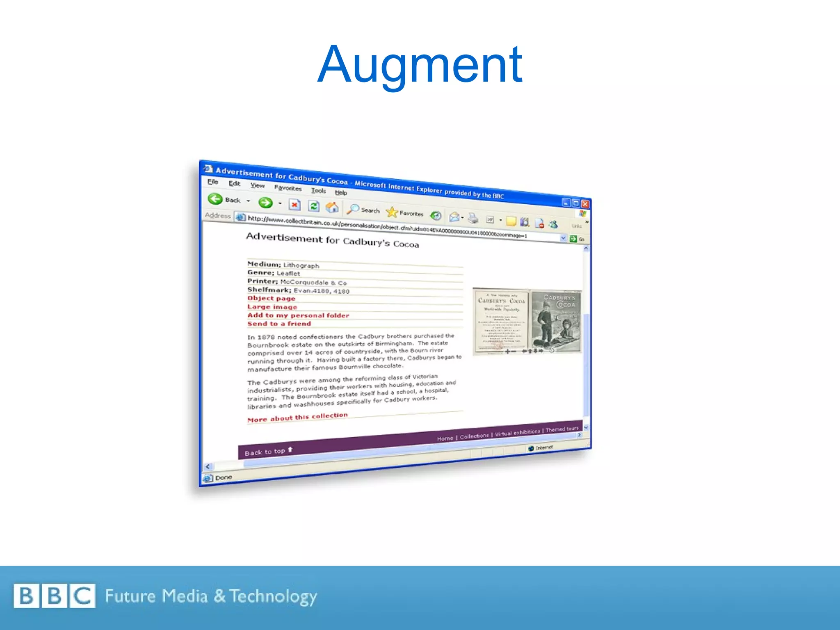This screenshot has width=840, height=630.
Task: Click the Object page link
Action: (x=271, y=298)
